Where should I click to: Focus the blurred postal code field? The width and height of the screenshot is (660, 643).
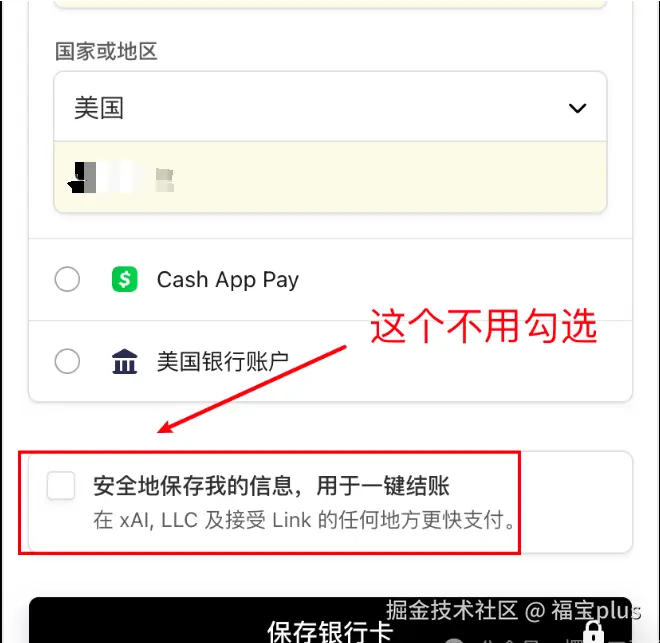tap(330, 177)
